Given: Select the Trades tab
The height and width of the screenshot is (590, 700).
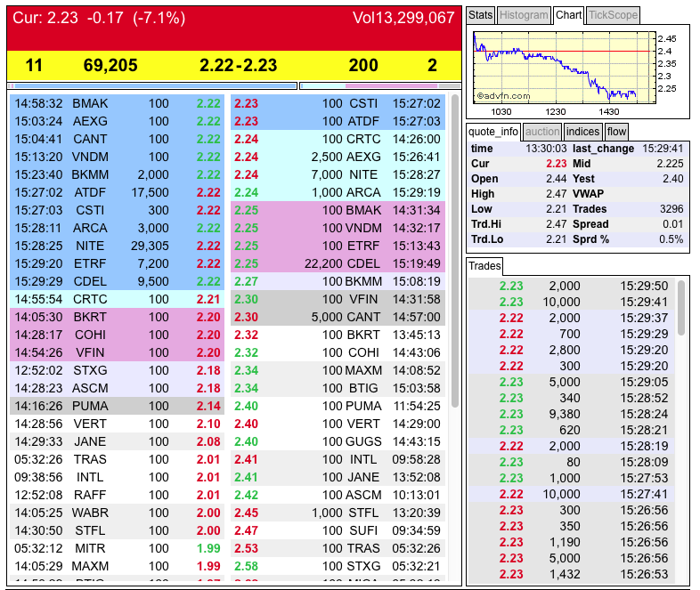Looking at the screenshot, I should coord(484,266).
